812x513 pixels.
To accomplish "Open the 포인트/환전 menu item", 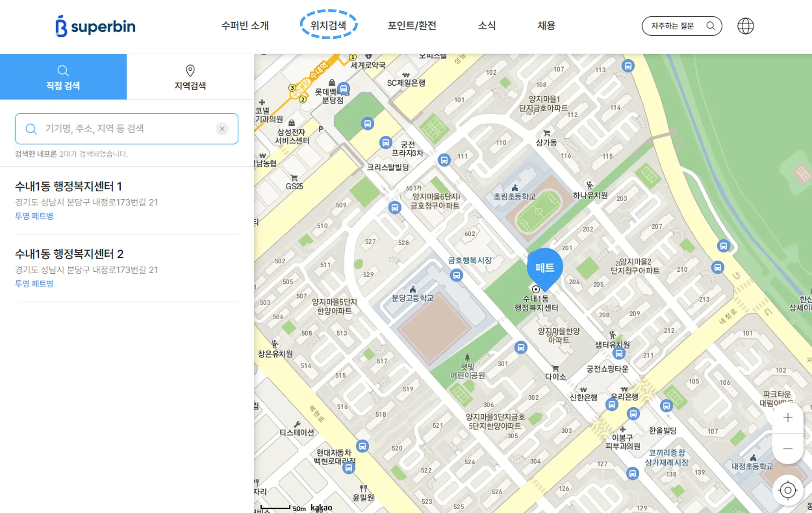I will pyautogui.click(x=411, y=26).
